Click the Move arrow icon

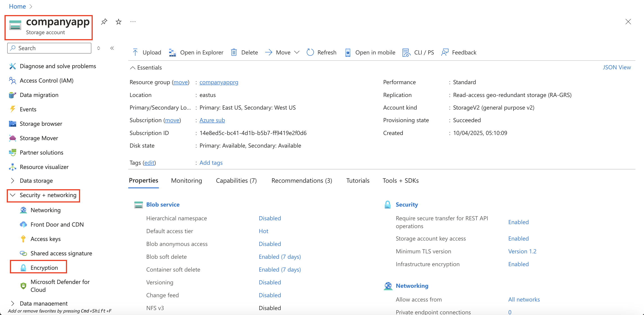tap(269, 52)
